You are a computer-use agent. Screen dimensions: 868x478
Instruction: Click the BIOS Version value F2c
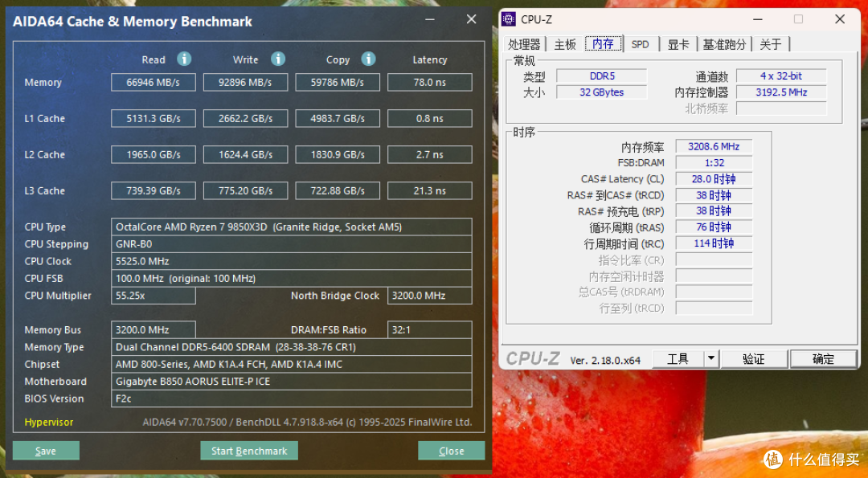pyautogui.click(x=292, y=398)
